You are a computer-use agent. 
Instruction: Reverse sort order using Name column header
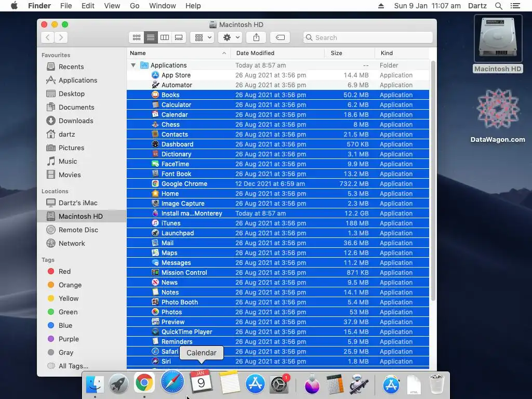click(179, 53)
